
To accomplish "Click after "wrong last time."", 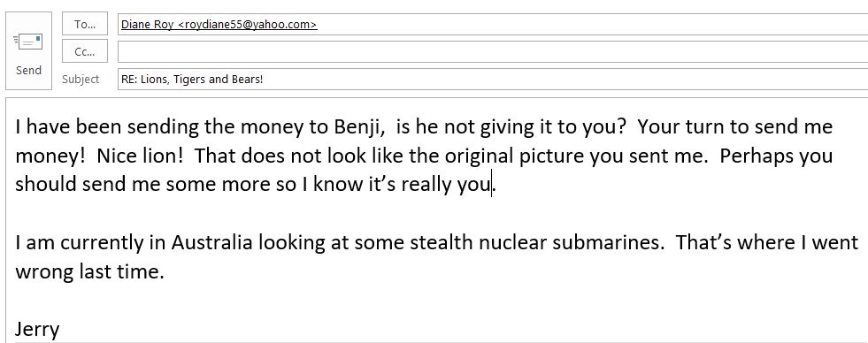I will click(x=166, y=271).
